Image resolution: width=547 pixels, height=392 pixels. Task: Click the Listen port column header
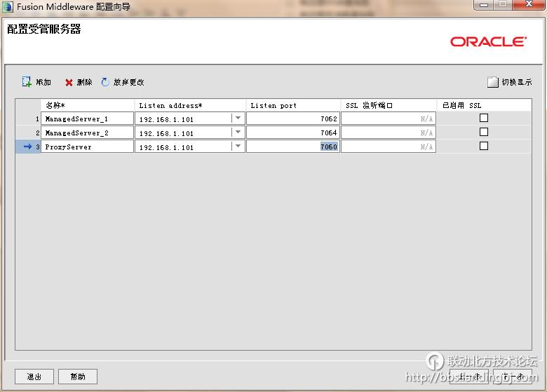(293, 105)
